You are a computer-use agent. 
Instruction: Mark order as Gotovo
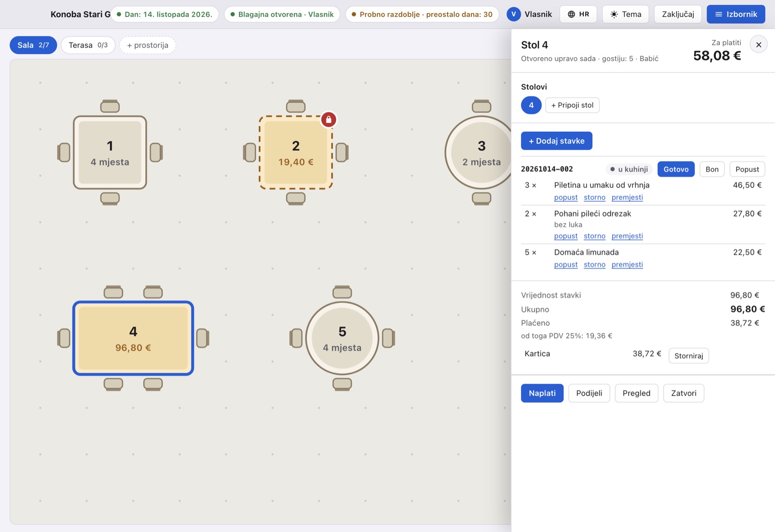click(676, 169)
